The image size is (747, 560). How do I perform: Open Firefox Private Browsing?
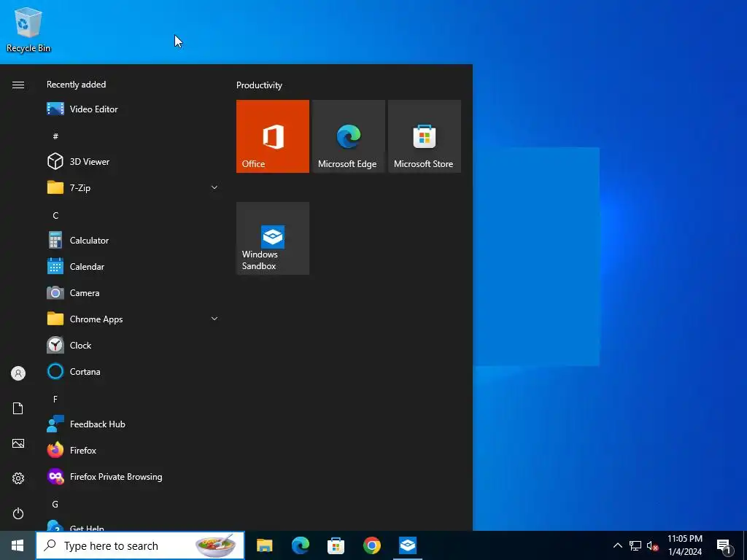133,477
